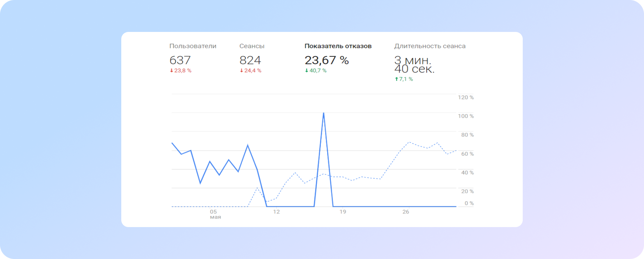Click the 100 % axis label
The height and width of the screenshot is (259, 644).
pyautogui.click(x=466, y=116)
